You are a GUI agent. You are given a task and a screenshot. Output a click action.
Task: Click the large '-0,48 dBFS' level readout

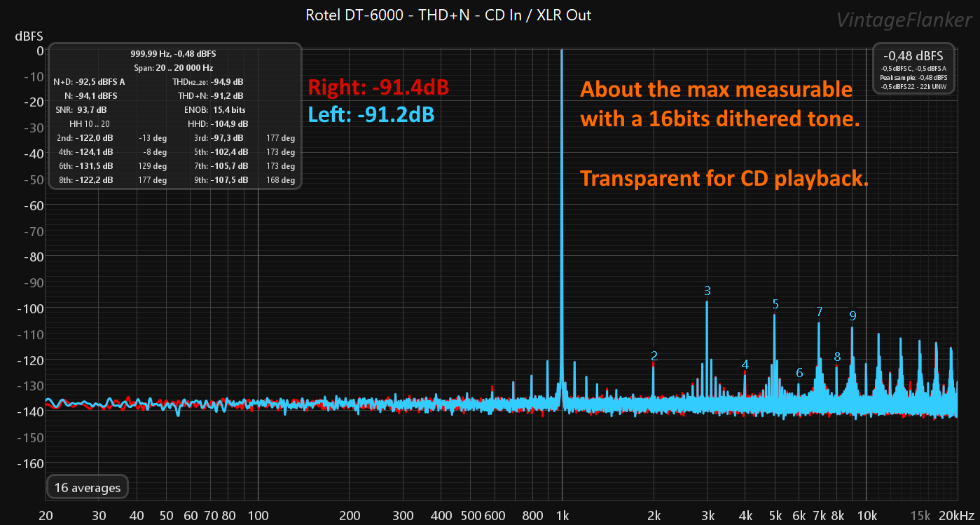coord(913,55)
